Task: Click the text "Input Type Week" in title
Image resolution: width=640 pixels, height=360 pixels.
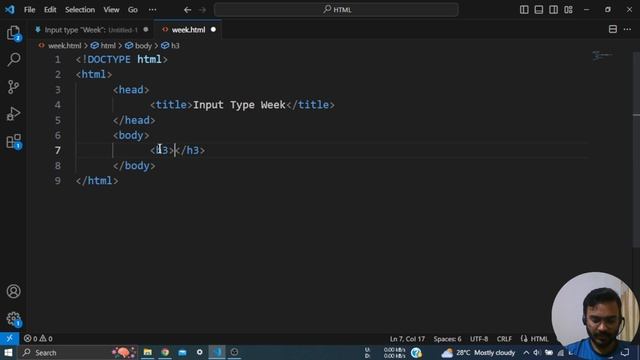Action: coord(239,105)
